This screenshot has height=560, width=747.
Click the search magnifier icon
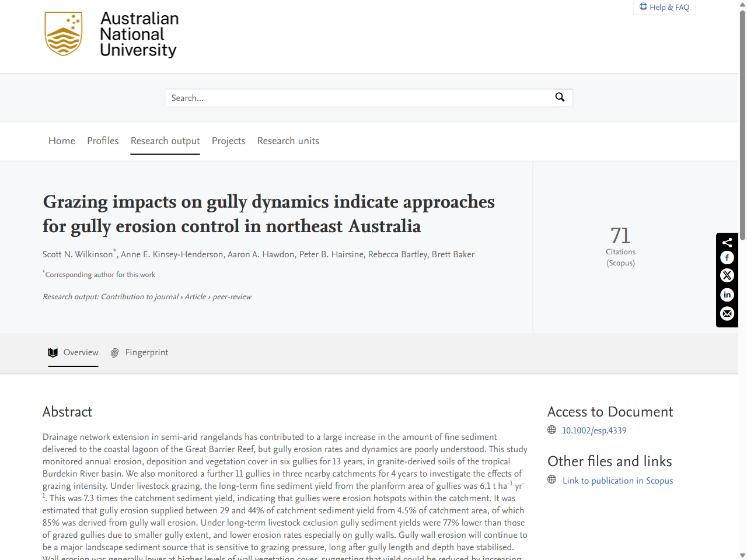(560, 97)
